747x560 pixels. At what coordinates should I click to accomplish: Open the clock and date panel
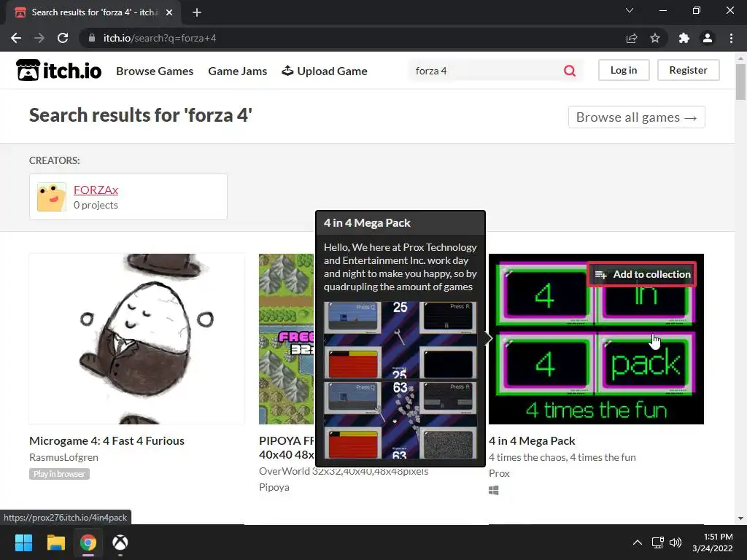tap(713, 542)
